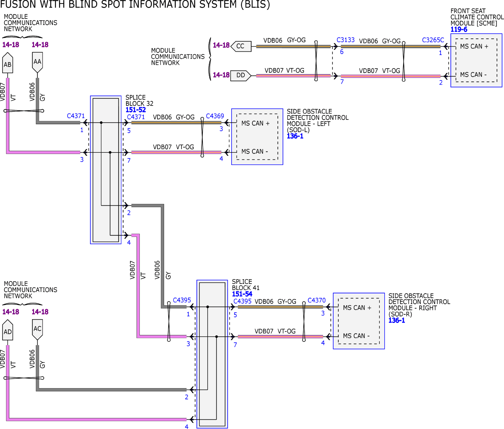Screen dimensions: 504x429
Task: Open the 14-18 reference above connector AC
Action: (40, 312)
